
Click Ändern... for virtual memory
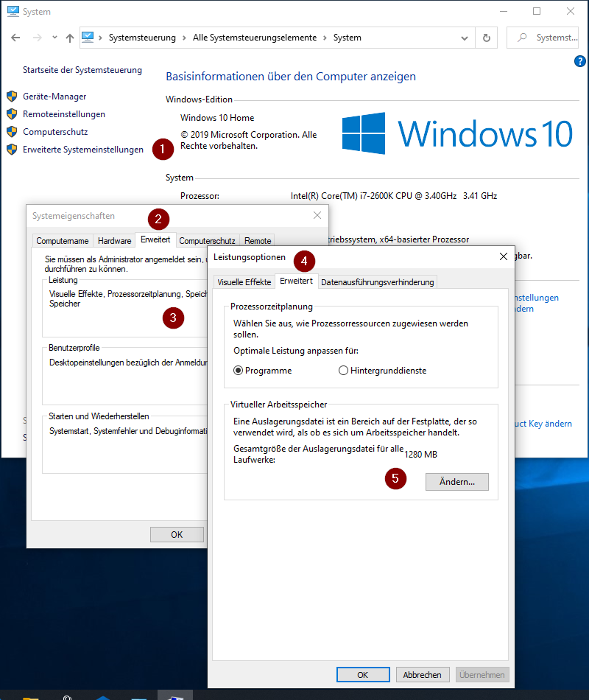(x=457, y=482)
